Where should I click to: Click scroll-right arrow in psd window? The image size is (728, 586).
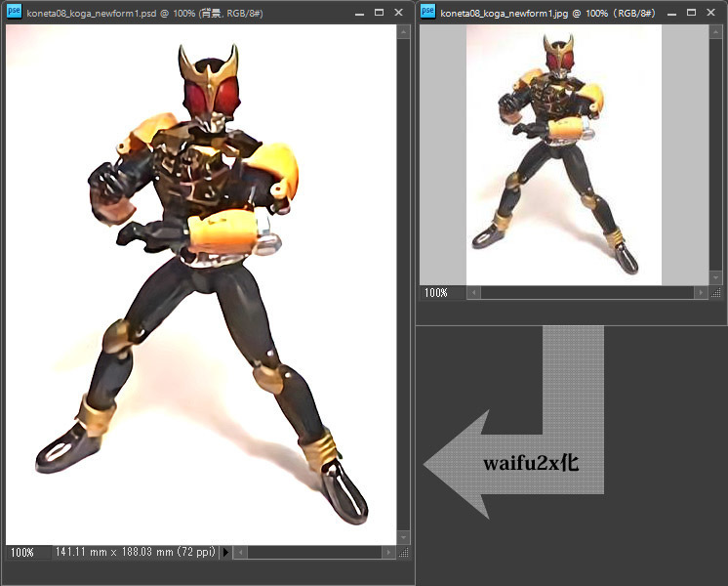click(388, 552)
